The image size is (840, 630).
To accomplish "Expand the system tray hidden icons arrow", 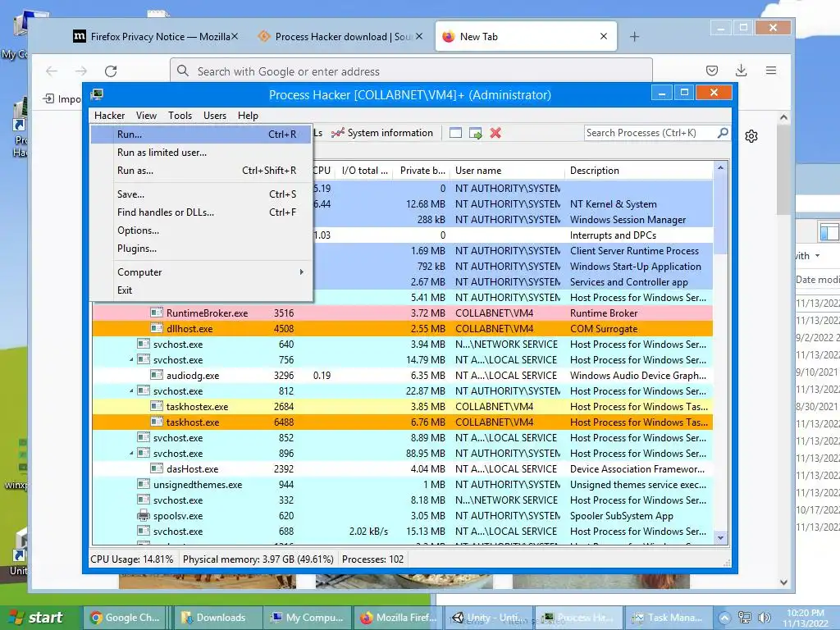I will [x=724, y=618].
